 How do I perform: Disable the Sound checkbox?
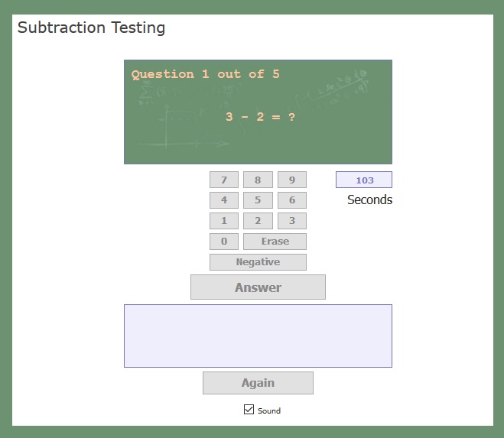(249, 410)
